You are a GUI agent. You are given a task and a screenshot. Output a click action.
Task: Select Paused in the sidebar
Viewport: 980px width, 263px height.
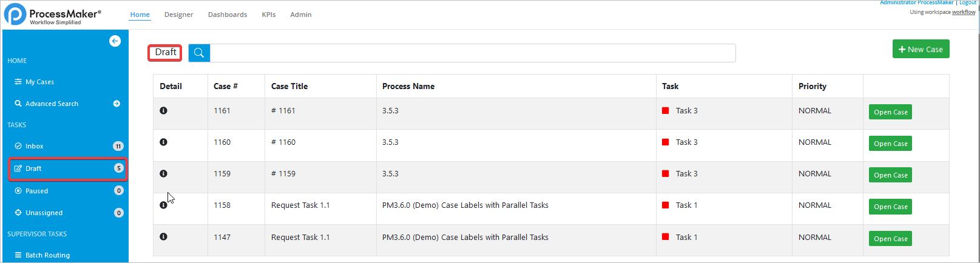point(36,191)
